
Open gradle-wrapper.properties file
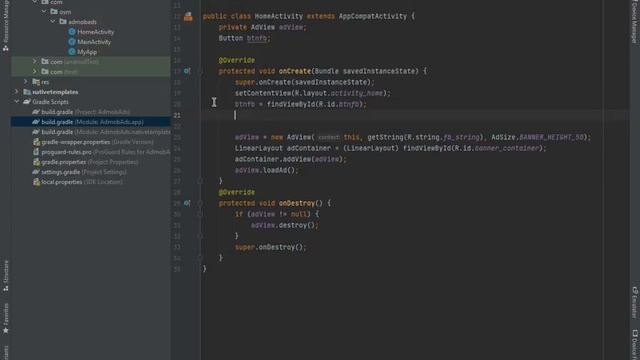[x=97, y=142]
